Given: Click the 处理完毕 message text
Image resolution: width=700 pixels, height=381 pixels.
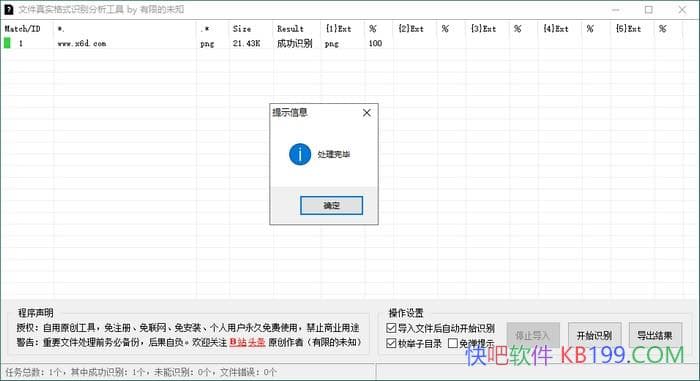Looking at the screenshot, I should [x=333, y=155].
